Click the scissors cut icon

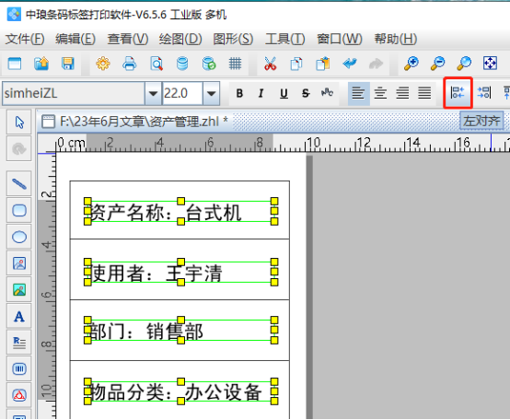(270, 64)
